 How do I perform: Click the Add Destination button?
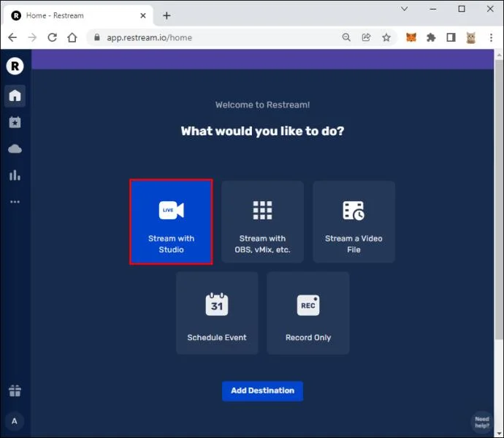[262, 391]
